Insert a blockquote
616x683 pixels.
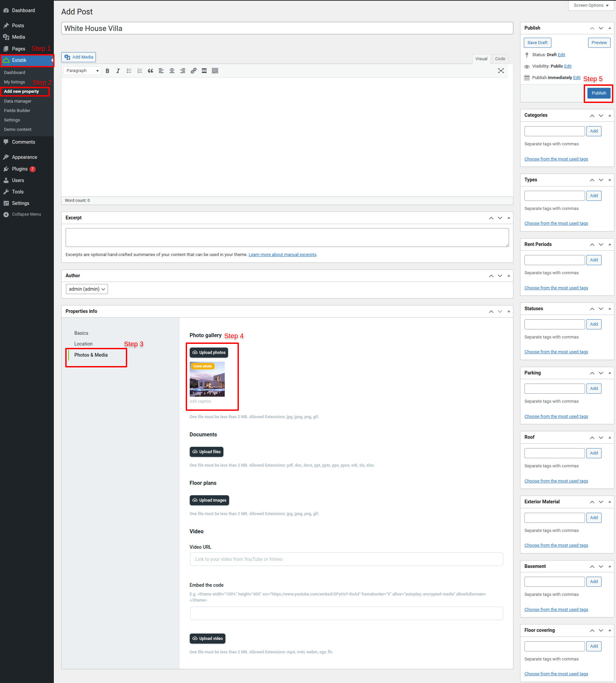150,71
